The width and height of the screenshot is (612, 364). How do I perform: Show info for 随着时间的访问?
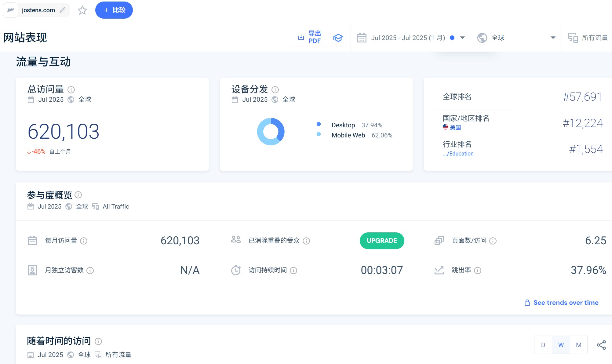pyautogui.click(x=98, y=341)
